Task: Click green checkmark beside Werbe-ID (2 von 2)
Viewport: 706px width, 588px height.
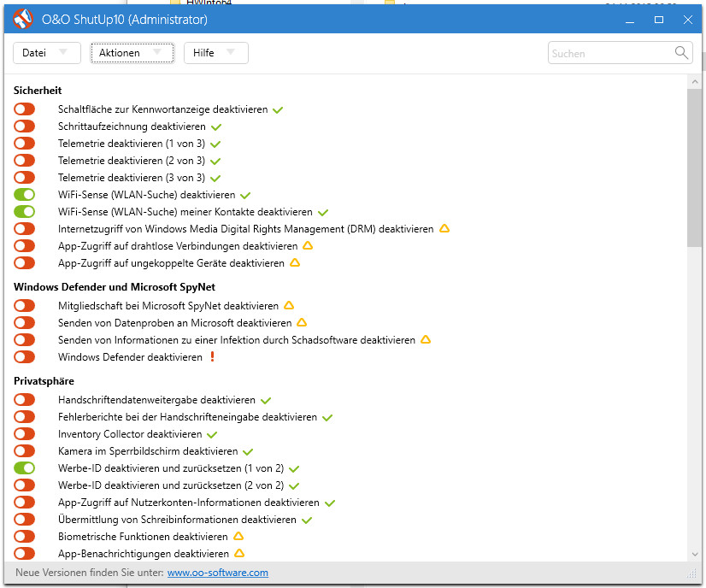Action: coord(294,485)
